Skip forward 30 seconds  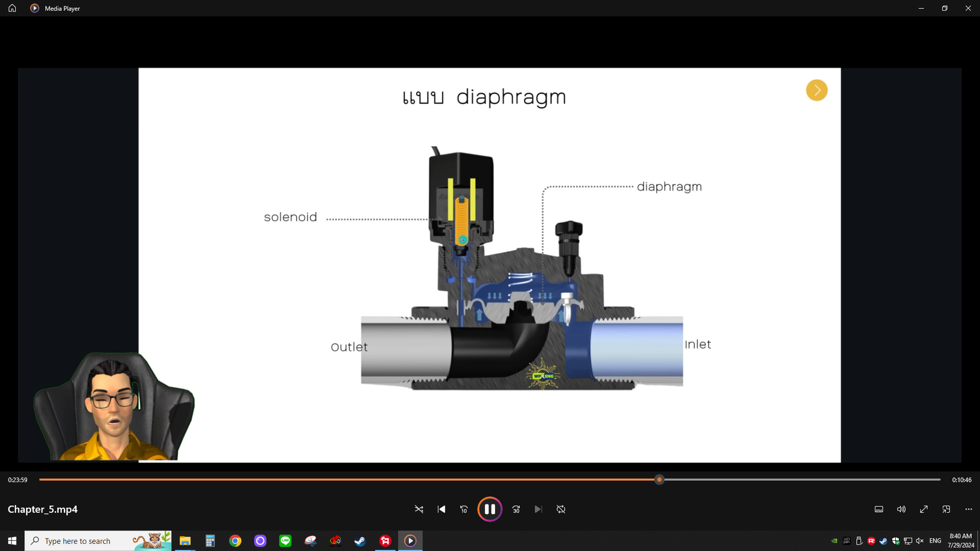coord(516,509)
